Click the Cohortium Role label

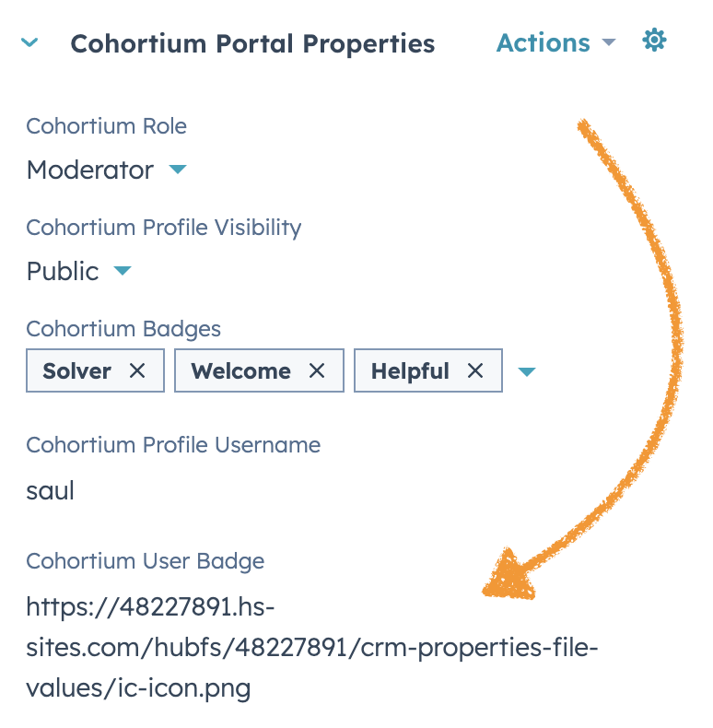(x=106, y=126)
